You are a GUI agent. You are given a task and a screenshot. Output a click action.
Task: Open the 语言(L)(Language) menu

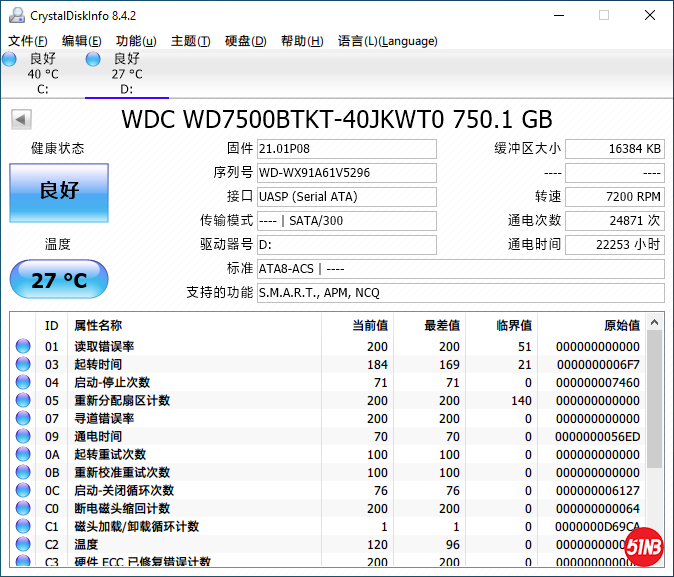click(388, 41)
